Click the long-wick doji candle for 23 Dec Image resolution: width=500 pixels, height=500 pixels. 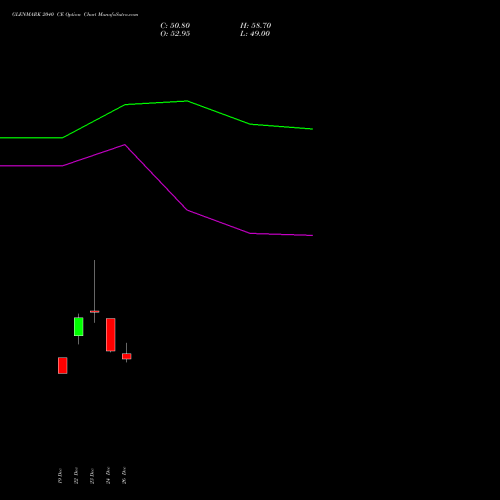pos(94,311)
